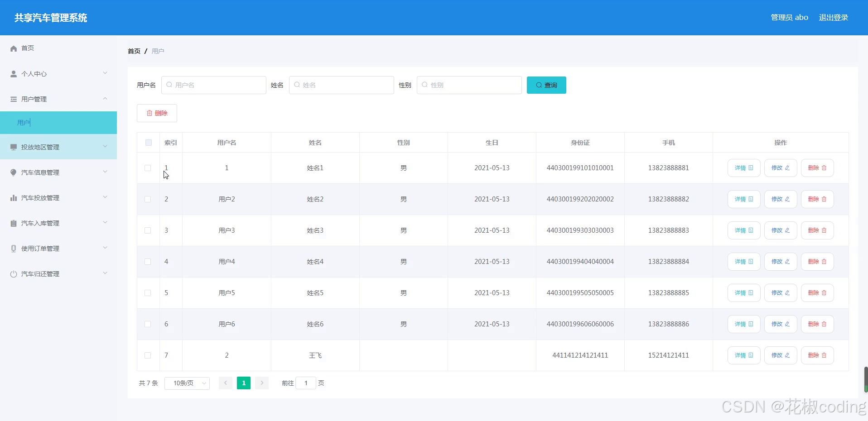Open 详情 for user 用户2
The image size is (868, 421).
tap(744, 199)
